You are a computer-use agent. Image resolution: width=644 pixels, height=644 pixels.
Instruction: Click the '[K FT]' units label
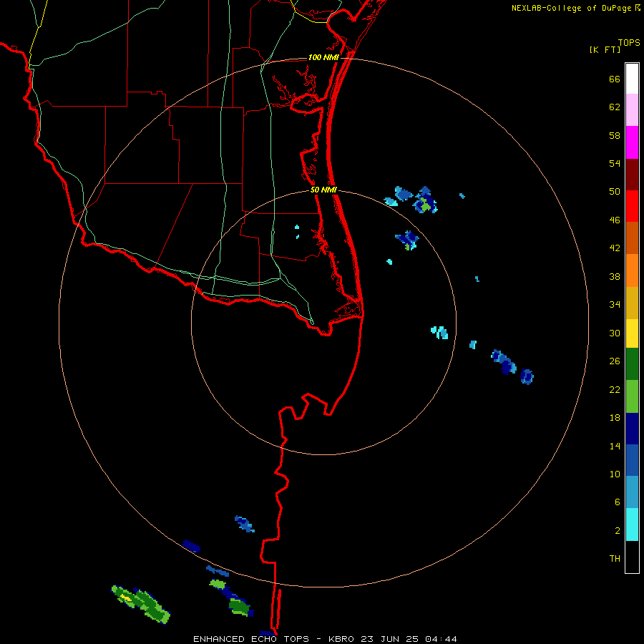(605, 49)
